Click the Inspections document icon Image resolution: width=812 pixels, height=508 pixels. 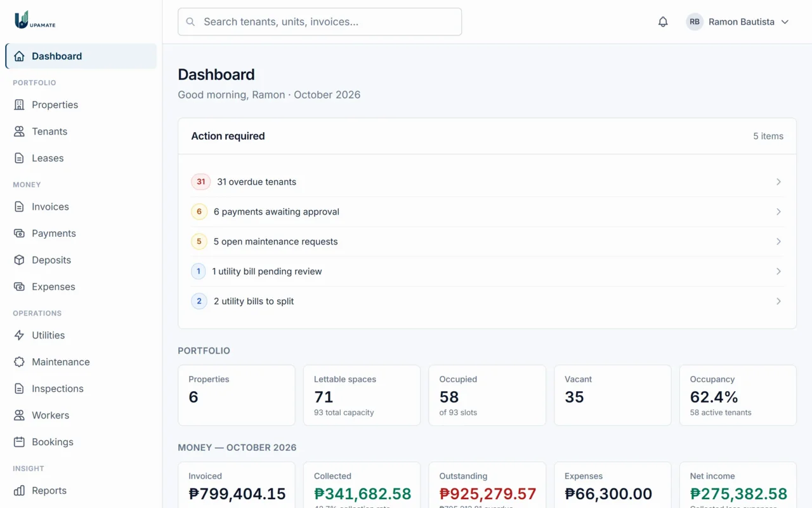pos(20,389)
